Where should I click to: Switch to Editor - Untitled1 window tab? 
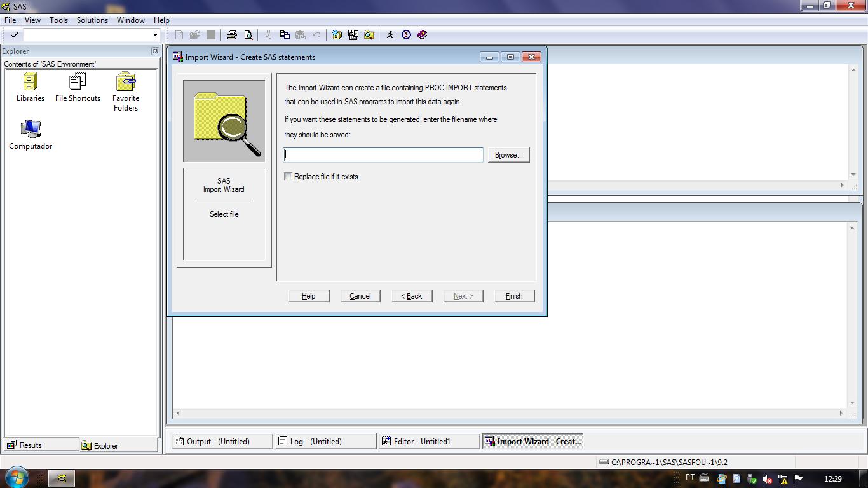click(x=429, y=441)
